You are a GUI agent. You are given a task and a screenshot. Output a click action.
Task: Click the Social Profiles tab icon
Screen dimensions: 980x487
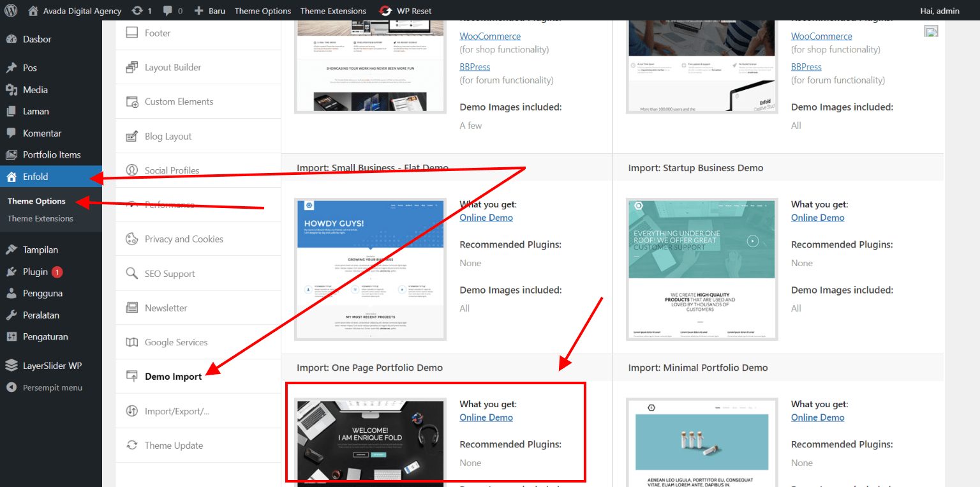coord(132,170)
